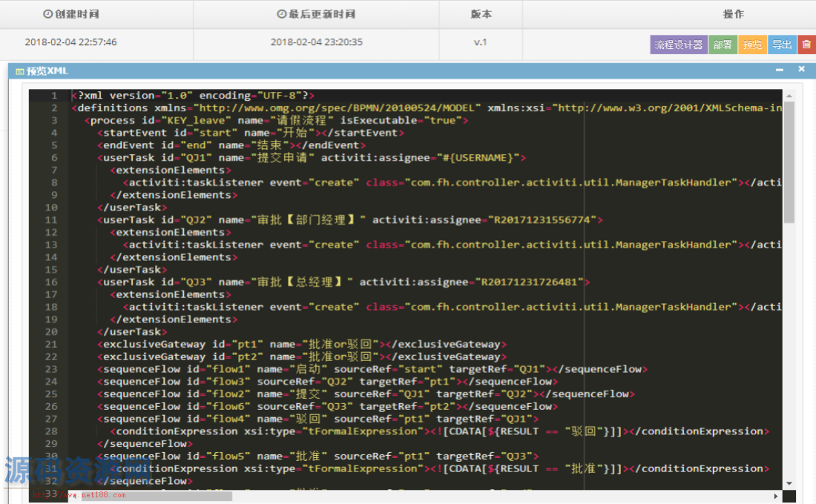Click the clock icon beside 创建时间

tap(48, 14)
